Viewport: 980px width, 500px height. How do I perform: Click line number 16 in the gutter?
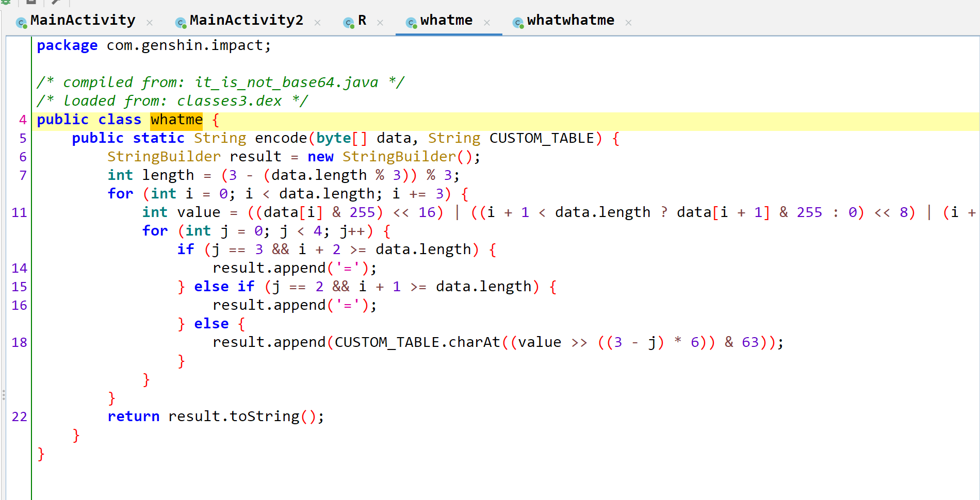(19, 306)
